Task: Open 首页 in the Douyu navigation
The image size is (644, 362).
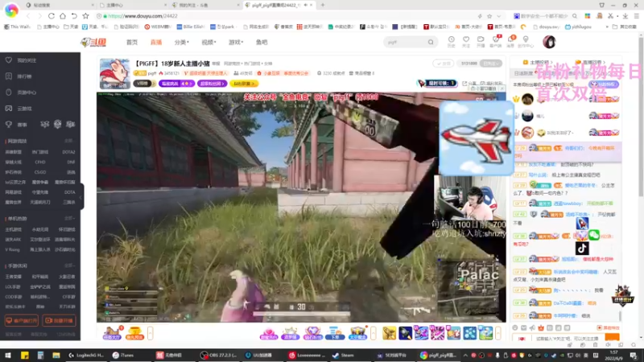Action: [132, 43]
